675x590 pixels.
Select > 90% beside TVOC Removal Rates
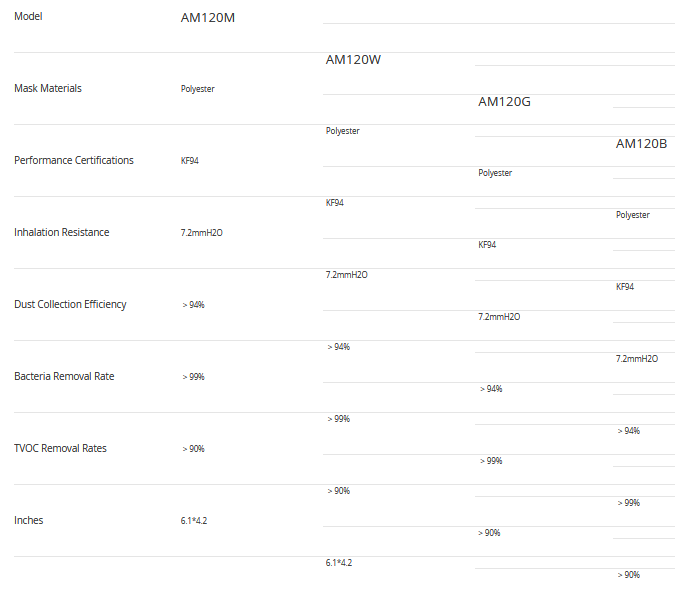point(193,449)
